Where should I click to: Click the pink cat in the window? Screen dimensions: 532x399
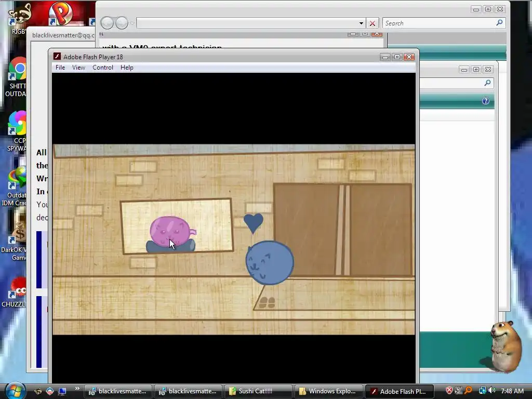pyautogui.click(x=172, y=231)
